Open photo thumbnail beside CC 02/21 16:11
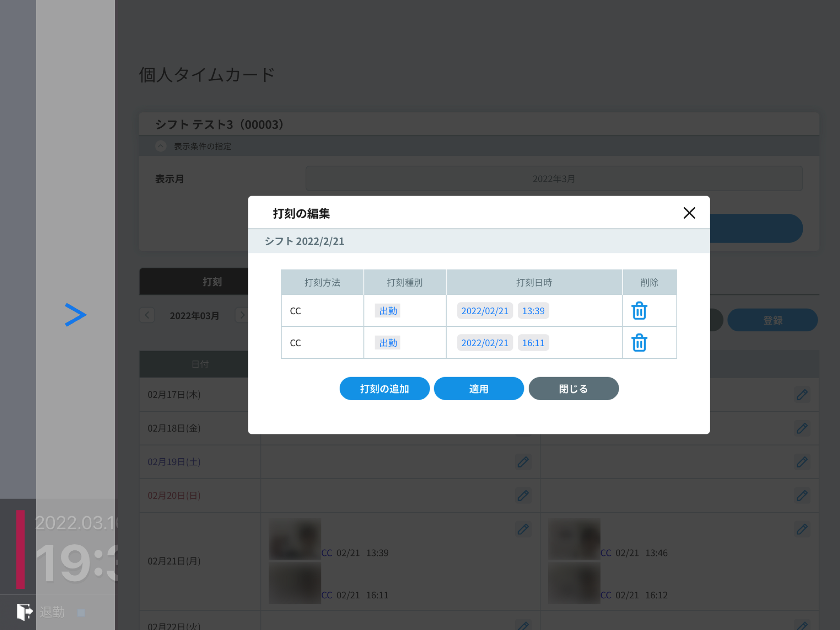 [x=295, y=583]
